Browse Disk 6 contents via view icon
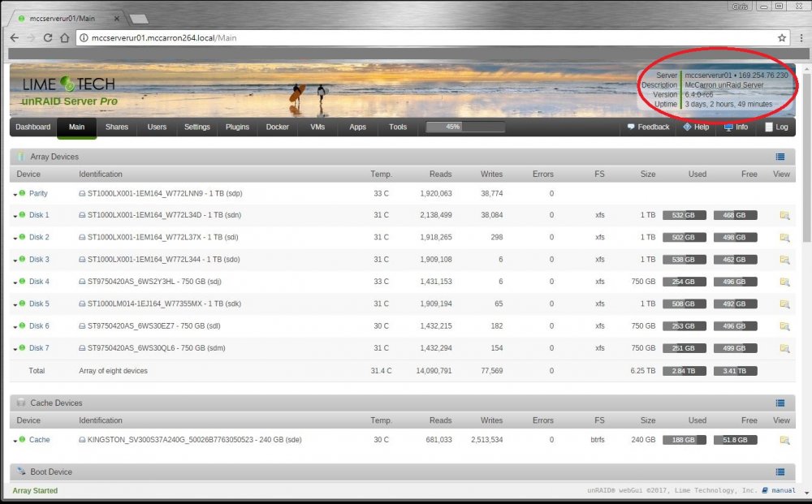This screenshot has width=812, height=504. [x=784, y=326]
